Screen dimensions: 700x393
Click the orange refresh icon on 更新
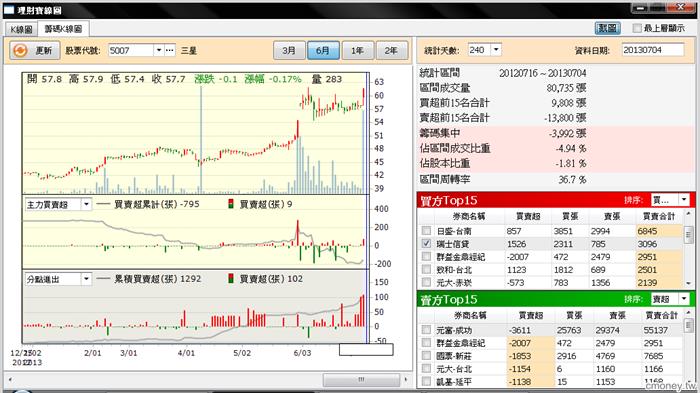point(20,50)
